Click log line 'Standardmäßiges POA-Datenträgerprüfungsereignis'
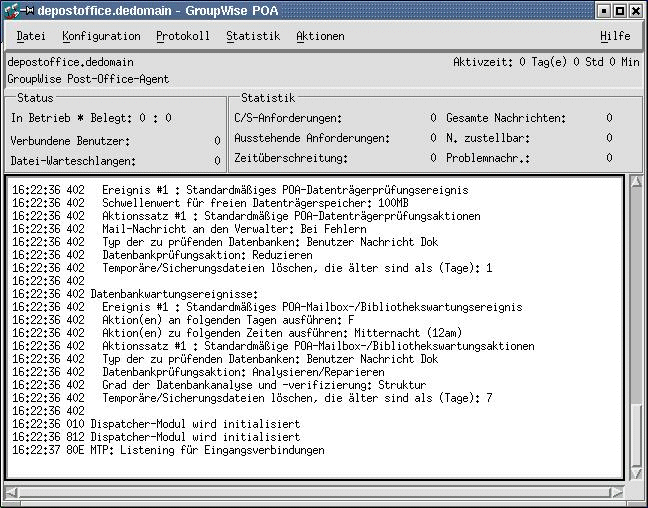 pyautogui.click(x=240, y=190)
